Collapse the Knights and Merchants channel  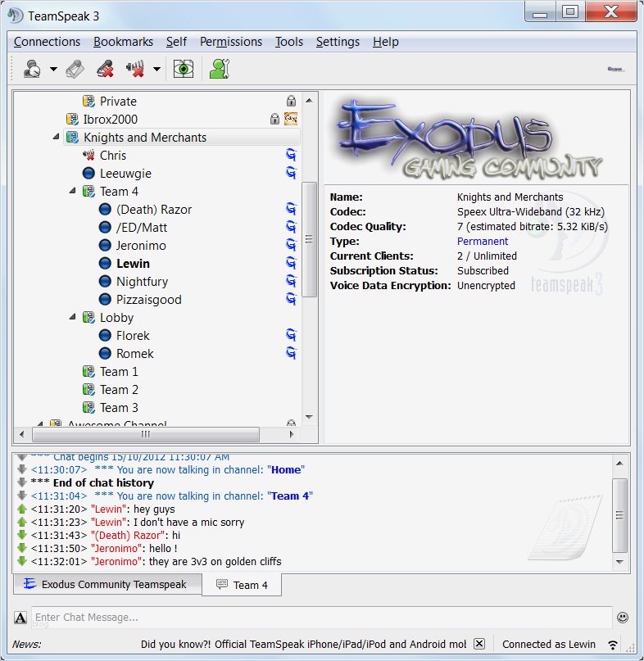click(x=56, y=137)
